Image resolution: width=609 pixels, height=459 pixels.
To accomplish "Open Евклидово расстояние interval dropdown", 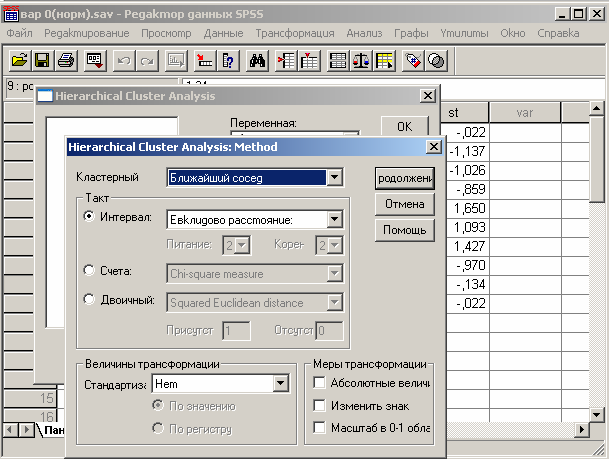I will [334, 219].
